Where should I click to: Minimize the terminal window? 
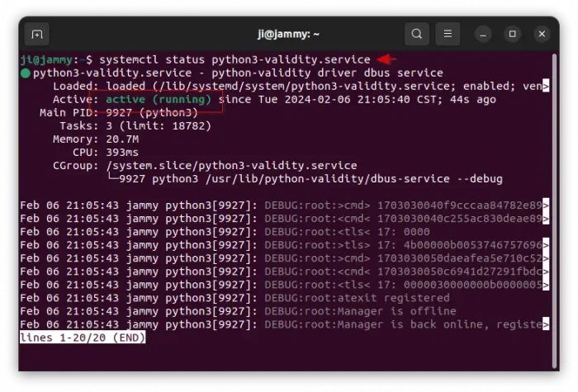point(483,34)
